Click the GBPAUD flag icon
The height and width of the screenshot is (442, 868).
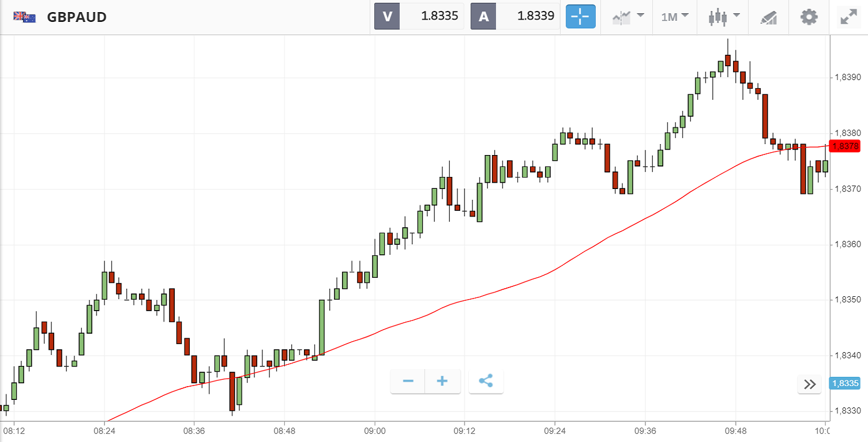(25, 17)
